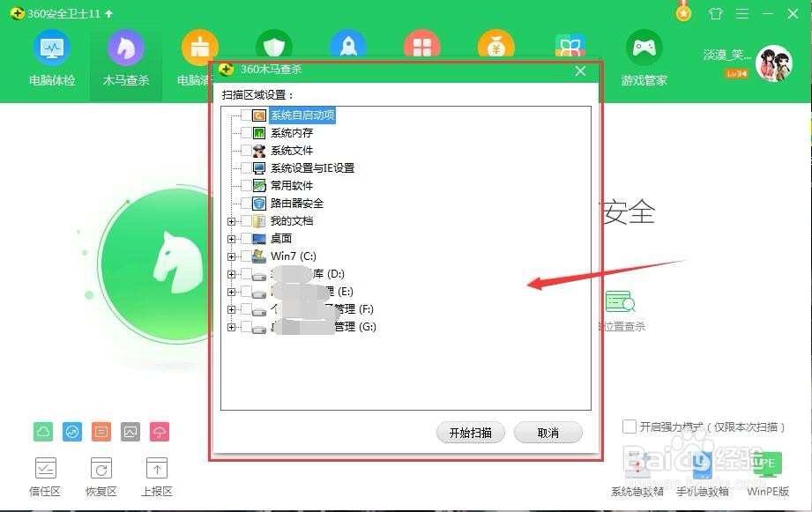Screen dimensions: 812x512
Task: Click the large green horse scan button
Action: 158,265
